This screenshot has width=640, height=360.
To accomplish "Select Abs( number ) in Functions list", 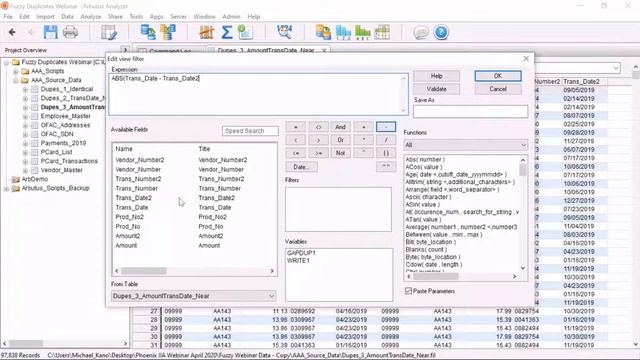I will (425, 160).
